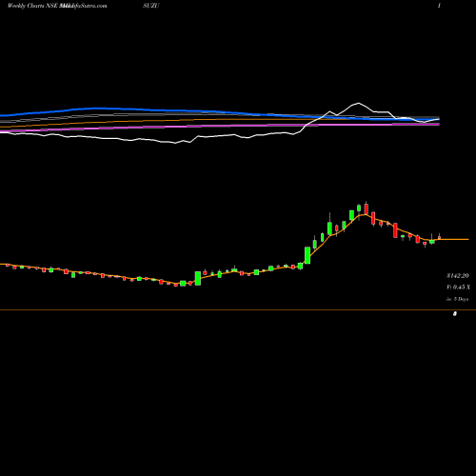Viewport: 476px width, 476px height.
Task: Click the magenta moving average line
Action: coord(220,126)
